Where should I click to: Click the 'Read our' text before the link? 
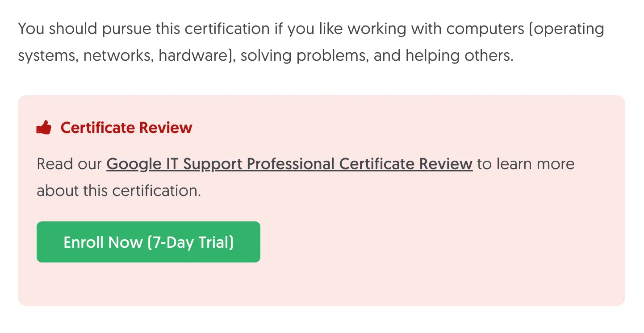click(69, 164)
